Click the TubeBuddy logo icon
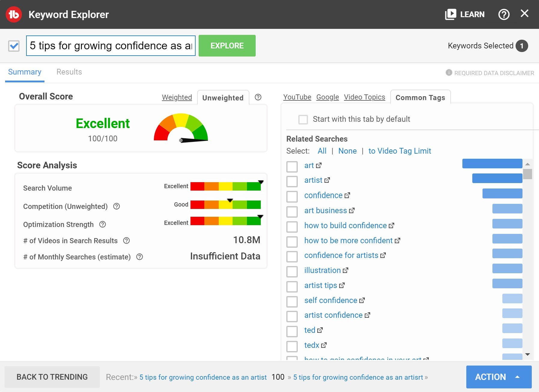The image size is (539, 392). [14, 14]
